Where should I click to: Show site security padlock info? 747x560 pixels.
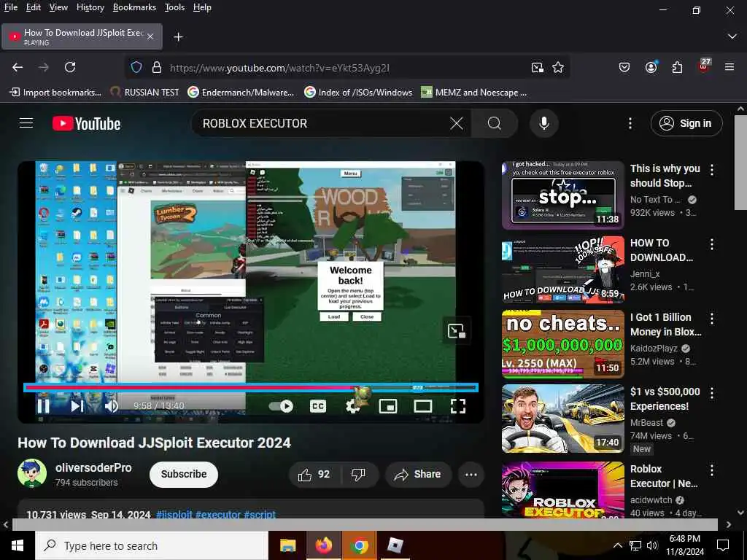[x=157, y=68]
